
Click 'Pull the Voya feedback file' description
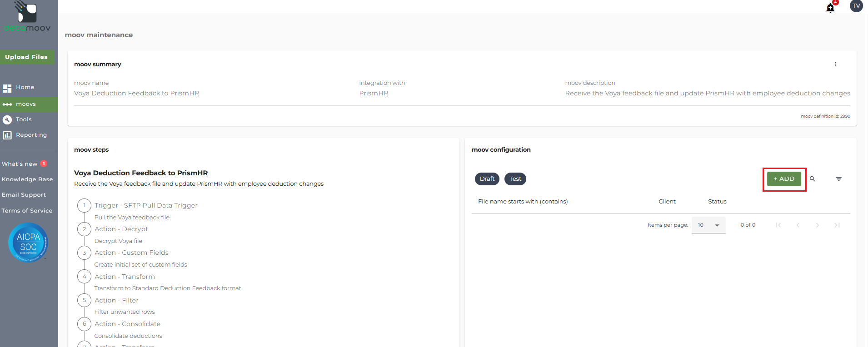tap(132, 218)
